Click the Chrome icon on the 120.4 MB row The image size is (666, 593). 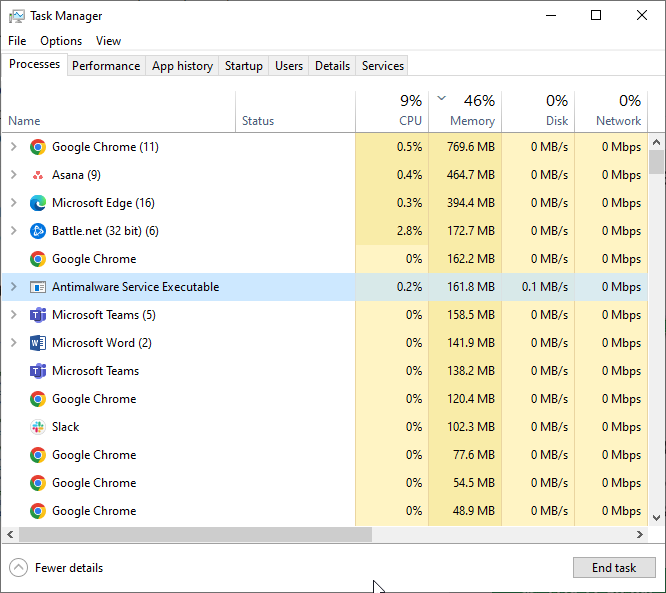pyautogui.click(x=38, y=399)
